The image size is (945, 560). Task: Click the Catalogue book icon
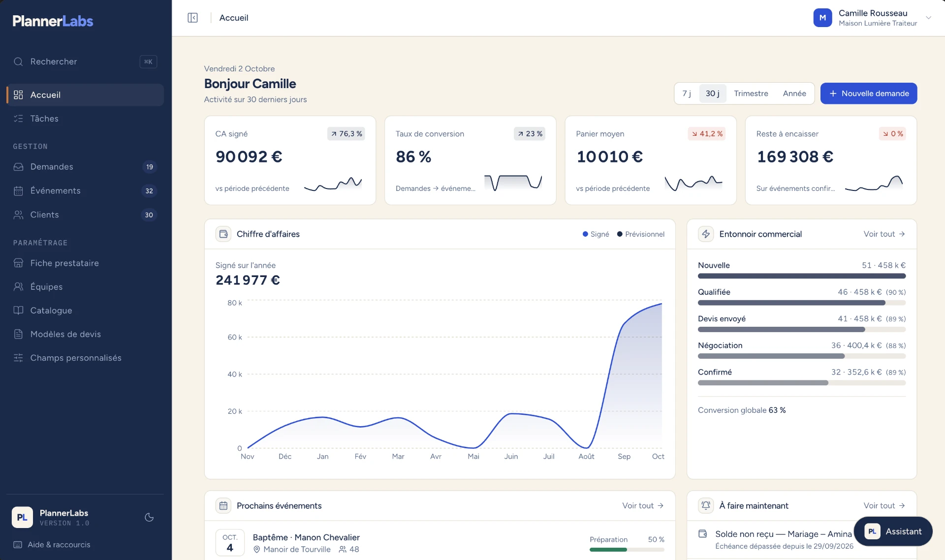[18, 310]
